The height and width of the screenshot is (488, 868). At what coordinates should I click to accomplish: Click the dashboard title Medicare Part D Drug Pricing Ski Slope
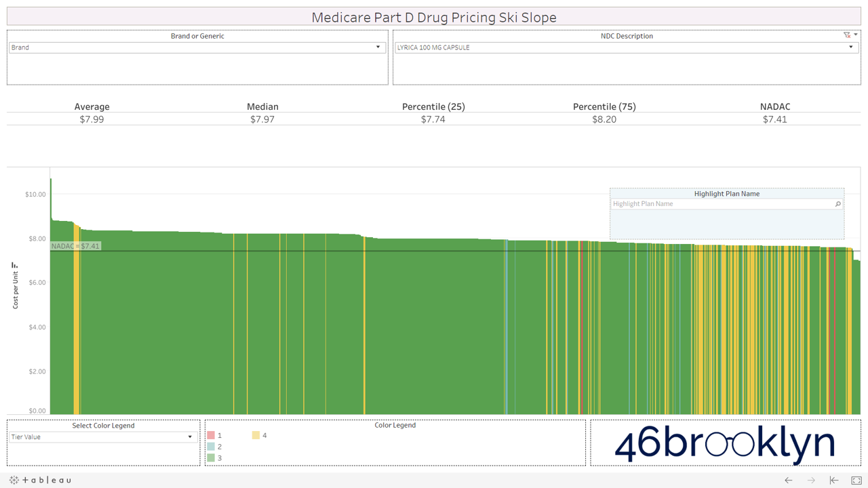tap(434, 17)
